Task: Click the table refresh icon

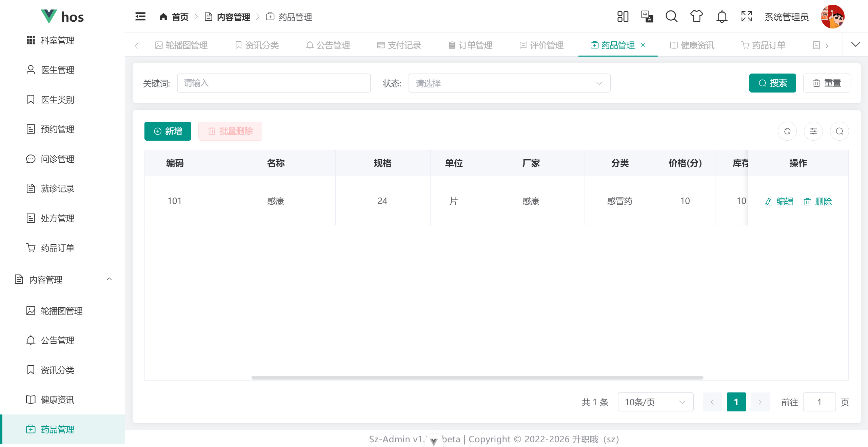Action: coord(787,131)
